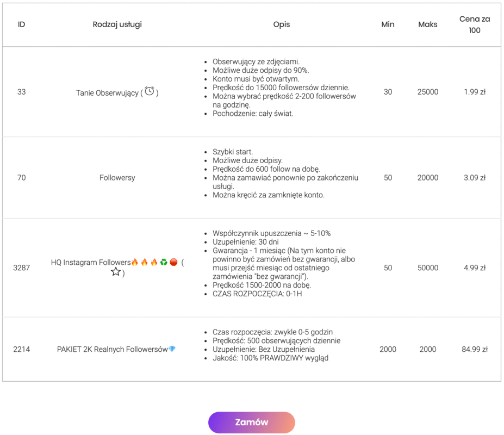
Task: Click the PAKIET 2K Realnych Followersów name
Action: coord(112,349)
